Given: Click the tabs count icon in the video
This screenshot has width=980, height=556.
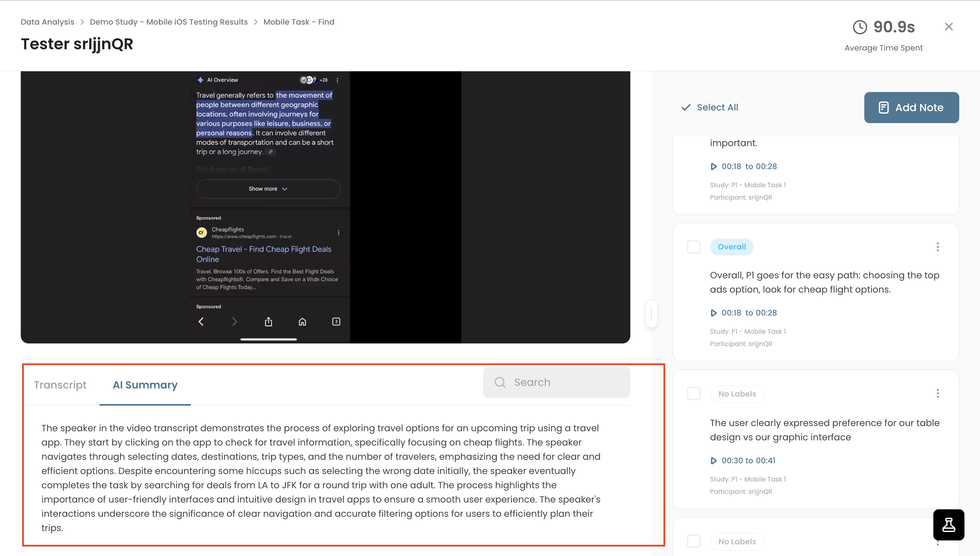Looking at the screenshot, I should (336, 321).
